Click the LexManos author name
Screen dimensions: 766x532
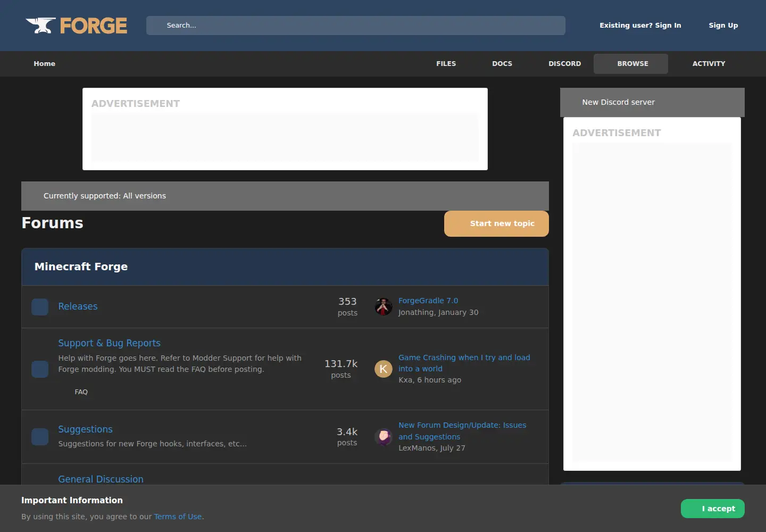417,448
